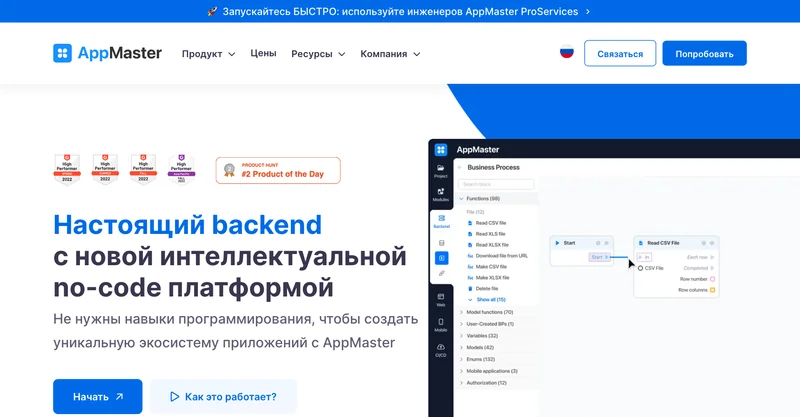The image size is (800, 417).
Task: Click the File (12) subgroup label
Action: point(475,212)
